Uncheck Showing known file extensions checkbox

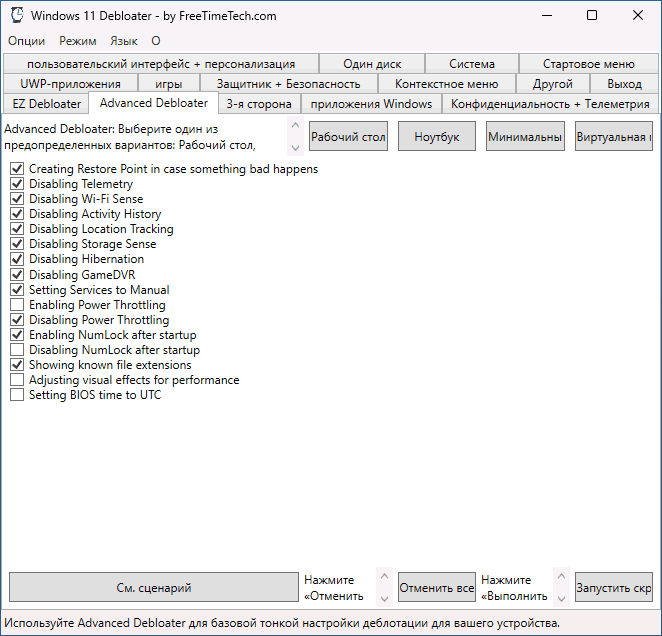17,365
